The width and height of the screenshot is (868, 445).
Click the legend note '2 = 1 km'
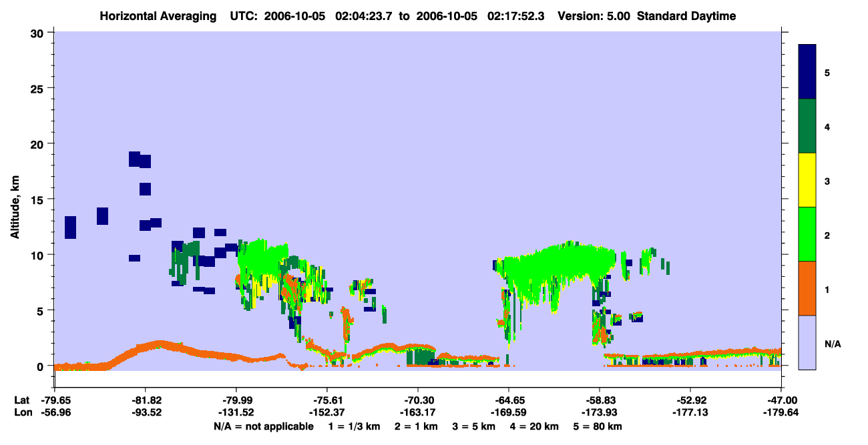pos(416,426)
